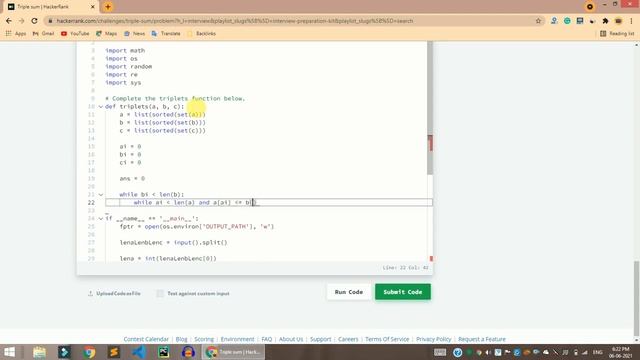Open the News bookmark
Image resolution: width=640 pixels, height=360 pixels.
click(x=134, y=33)
